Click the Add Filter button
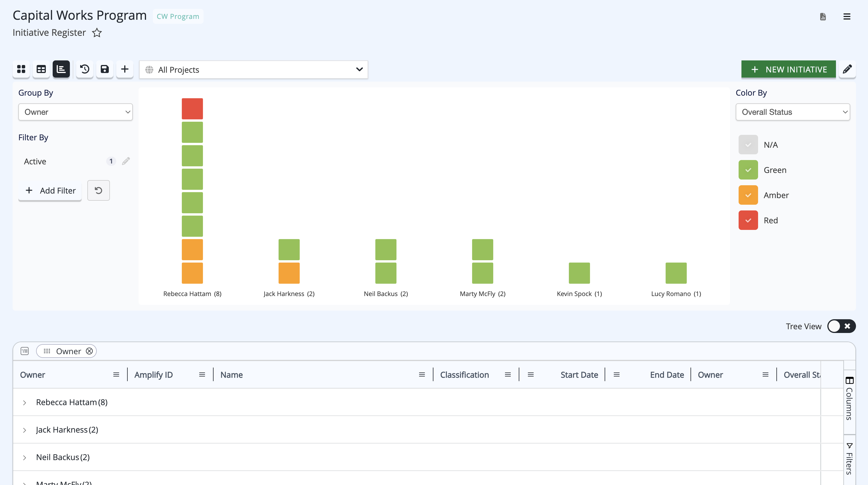Image resolution: width=868 pixels, height=485 pixels. [50, 190]
